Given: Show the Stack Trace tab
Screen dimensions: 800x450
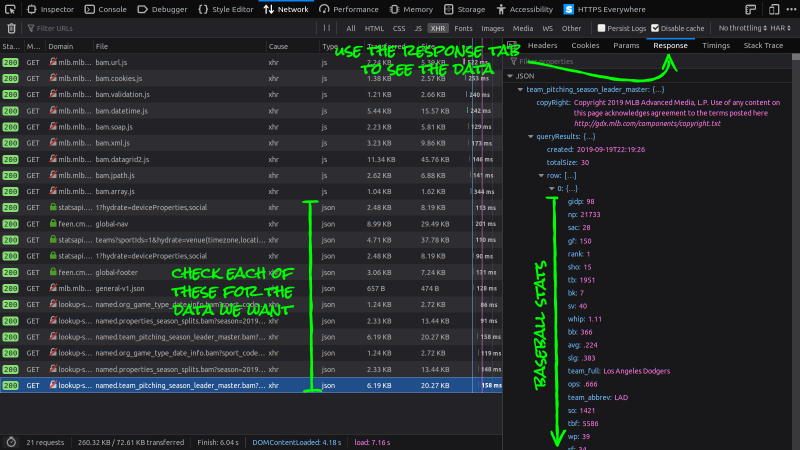Looking at the screenshot, I should click(x=763, y=45).
